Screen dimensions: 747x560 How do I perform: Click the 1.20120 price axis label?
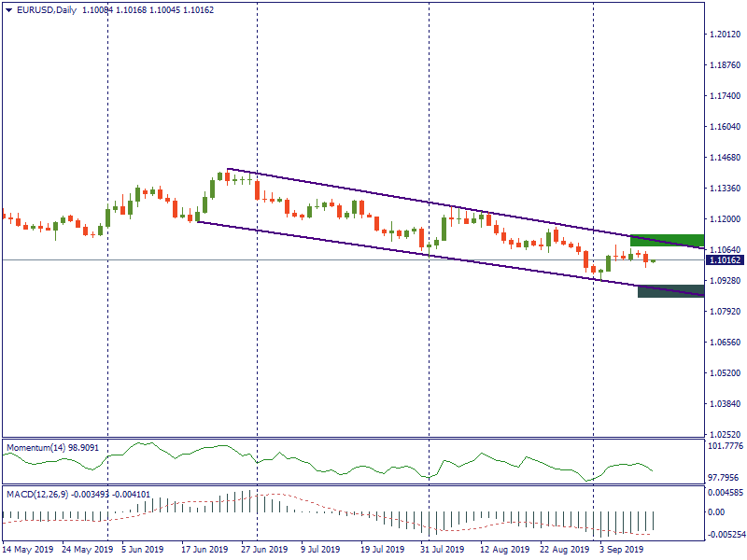pyautogui.click(x=725, y=35)
